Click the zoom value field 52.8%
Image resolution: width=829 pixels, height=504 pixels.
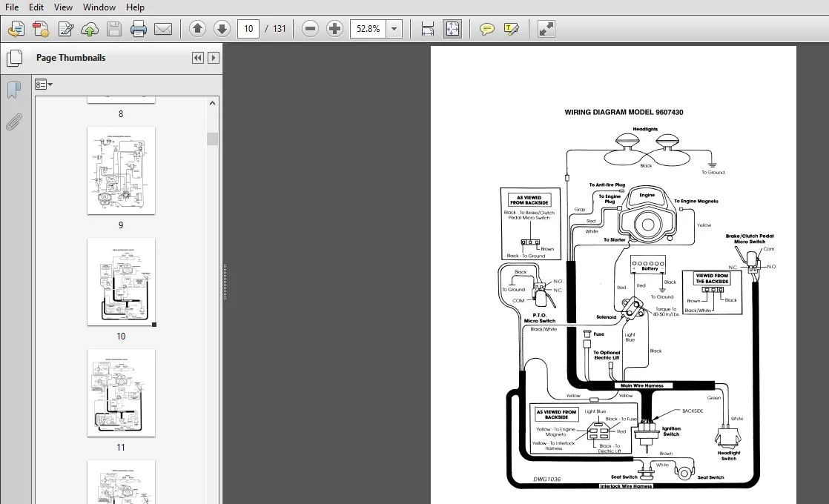point(368,28)
